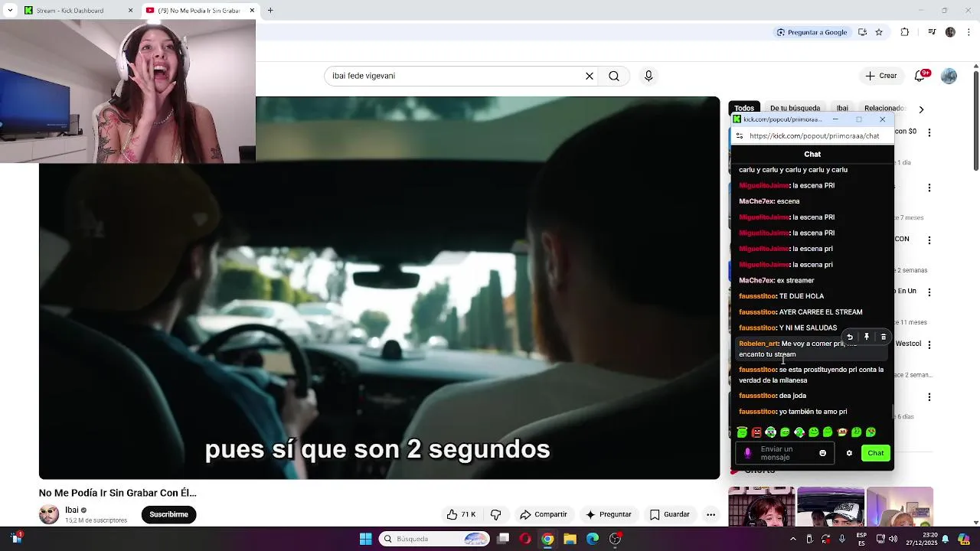Click the MaChe7ex username on 'ex streamer' message

click(756, 280)
